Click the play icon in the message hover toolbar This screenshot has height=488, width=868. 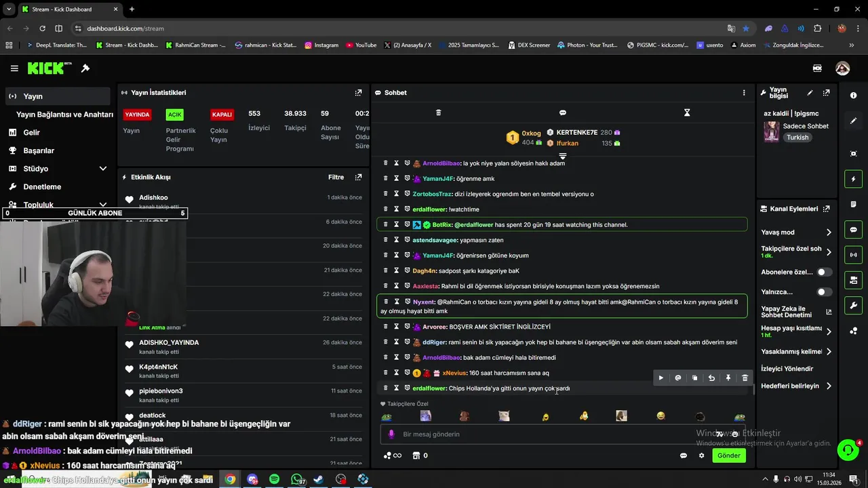[661, 378]
